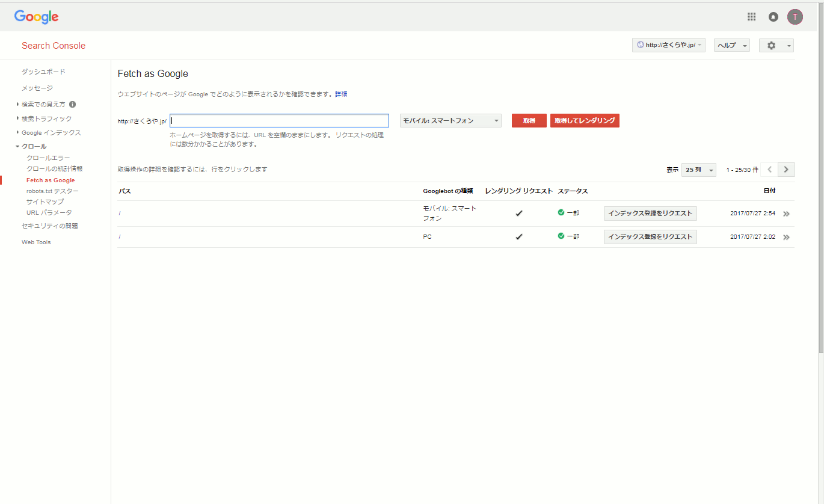The image size is (824, 504).
Task: Click the パス column header
Action: 125,191
